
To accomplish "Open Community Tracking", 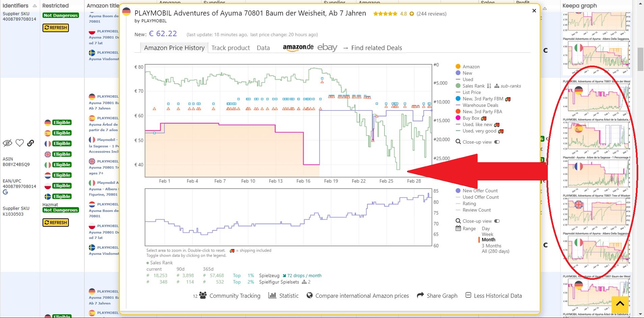I will 235,296.
